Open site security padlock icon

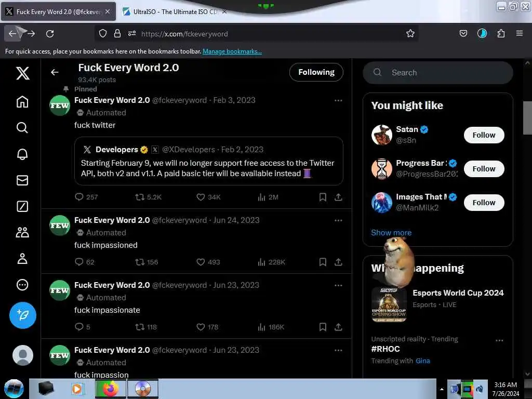(117, 33)
